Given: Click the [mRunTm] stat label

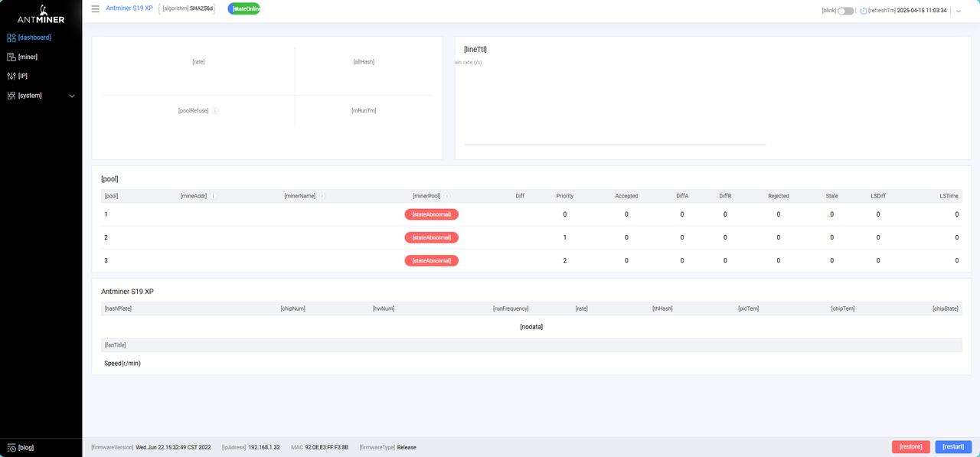Looking at the screenshot, I should pyautogui.click(x=364, y=111).
